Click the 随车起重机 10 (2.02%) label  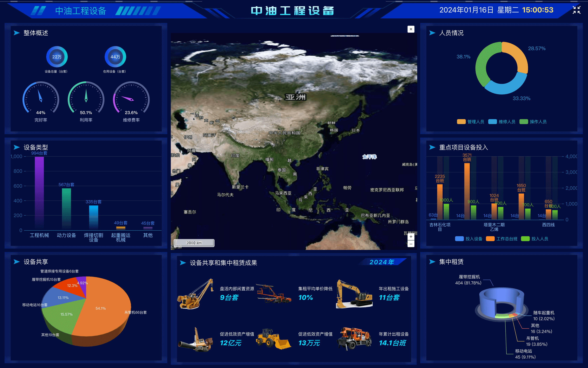point(544,316)
